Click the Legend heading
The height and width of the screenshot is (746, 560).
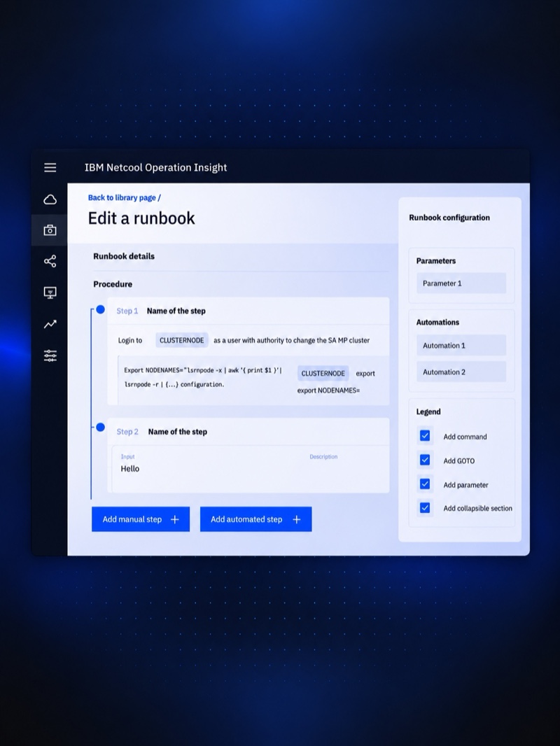[x=428, y=411]
